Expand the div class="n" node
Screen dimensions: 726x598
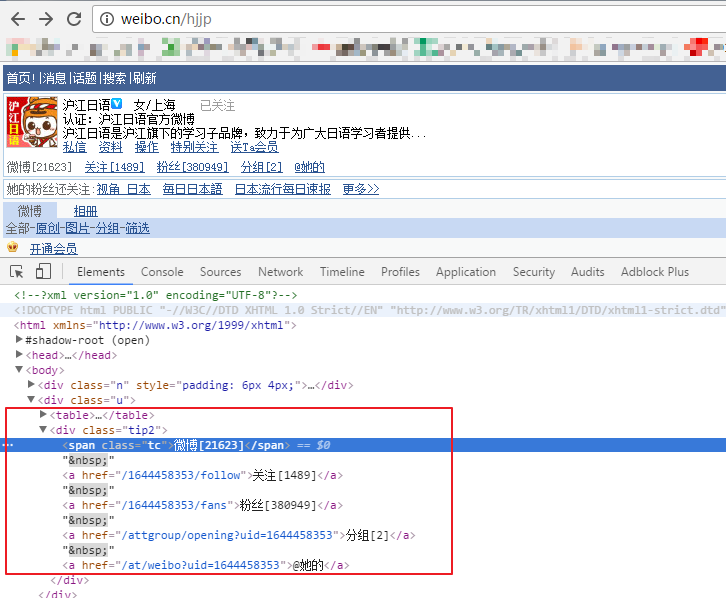pos(31,384)
